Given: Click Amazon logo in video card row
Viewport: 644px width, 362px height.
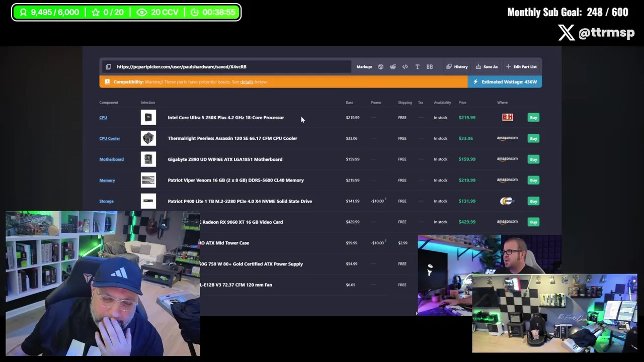Looking at the screenshot, I should click(507, 222).
